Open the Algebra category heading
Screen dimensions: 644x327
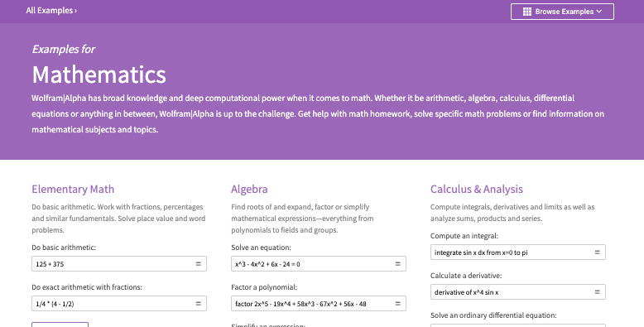pyautogui.click(x=249, y=189)
